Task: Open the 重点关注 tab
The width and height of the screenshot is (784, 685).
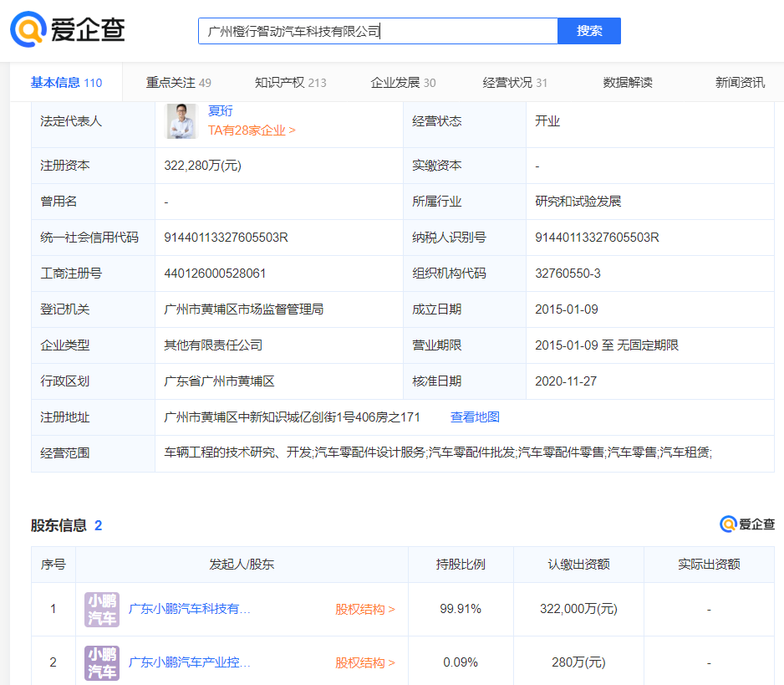Action: click(179, 83)
